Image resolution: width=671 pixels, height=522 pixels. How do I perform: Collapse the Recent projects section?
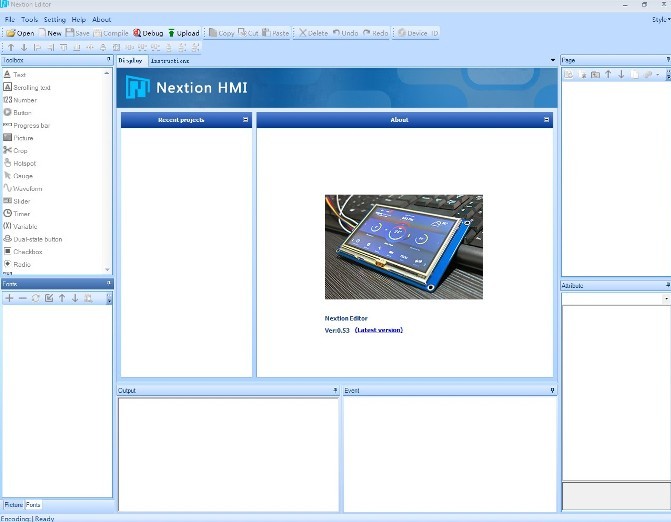point(246,120)
